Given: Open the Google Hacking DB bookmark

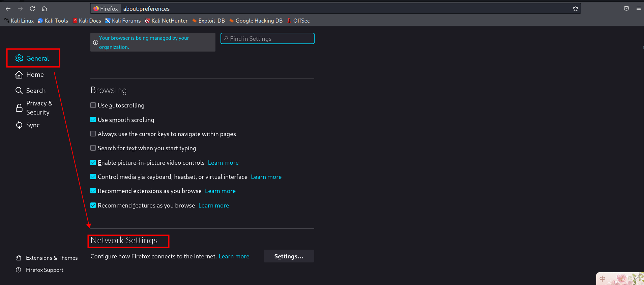Looking at the screenshot, I should click(256, 21).
